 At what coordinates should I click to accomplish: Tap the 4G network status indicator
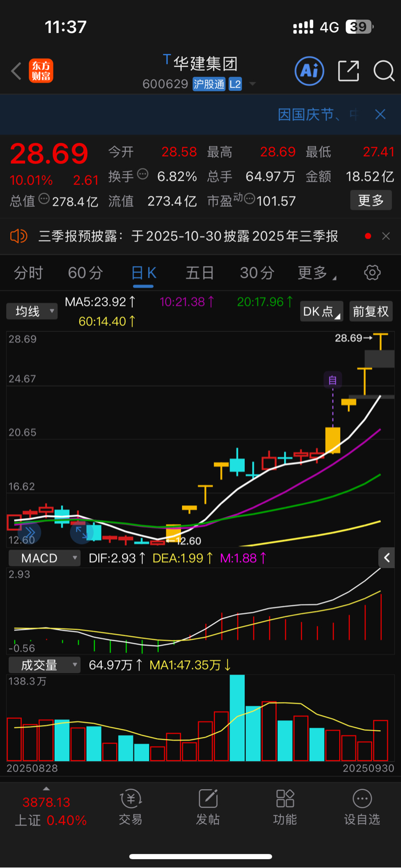(x=329, y=27)
